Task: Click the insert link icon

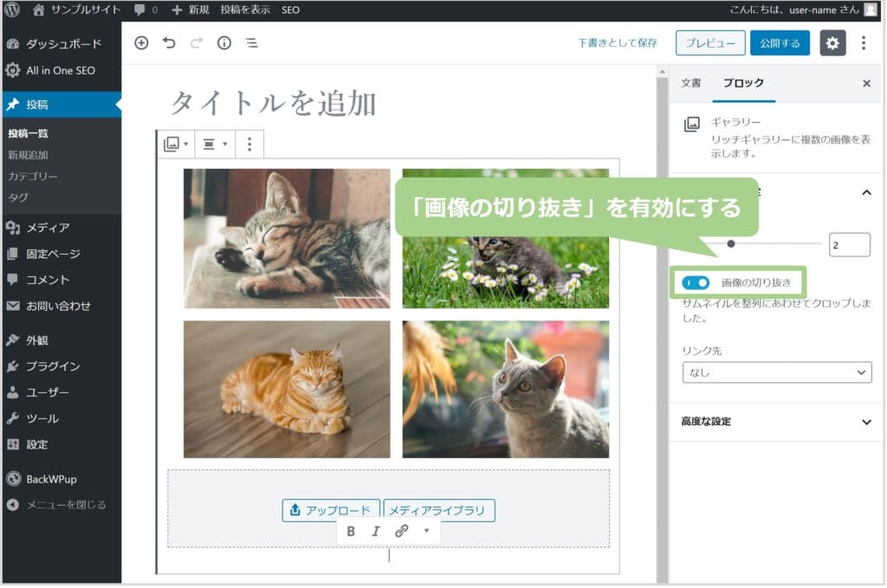Action: click(x=401, y=531)
